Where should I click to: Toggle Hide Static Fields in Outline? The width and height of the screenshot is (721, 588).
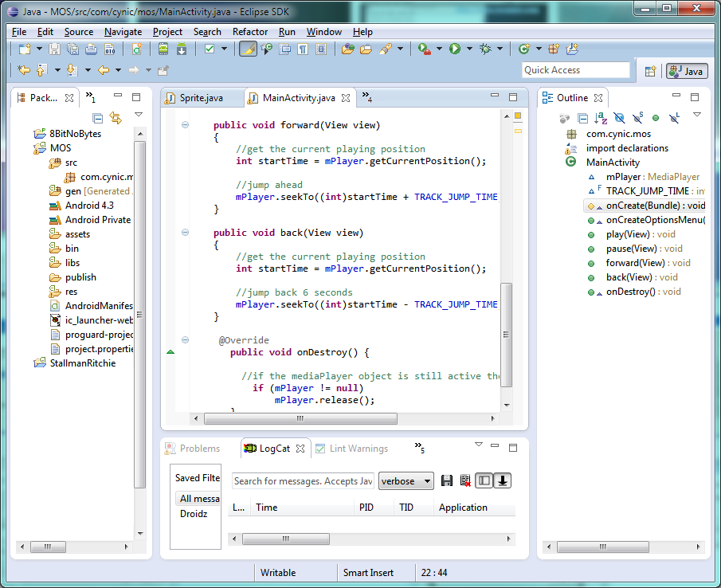pyautogui.click(x=637, y=118)
